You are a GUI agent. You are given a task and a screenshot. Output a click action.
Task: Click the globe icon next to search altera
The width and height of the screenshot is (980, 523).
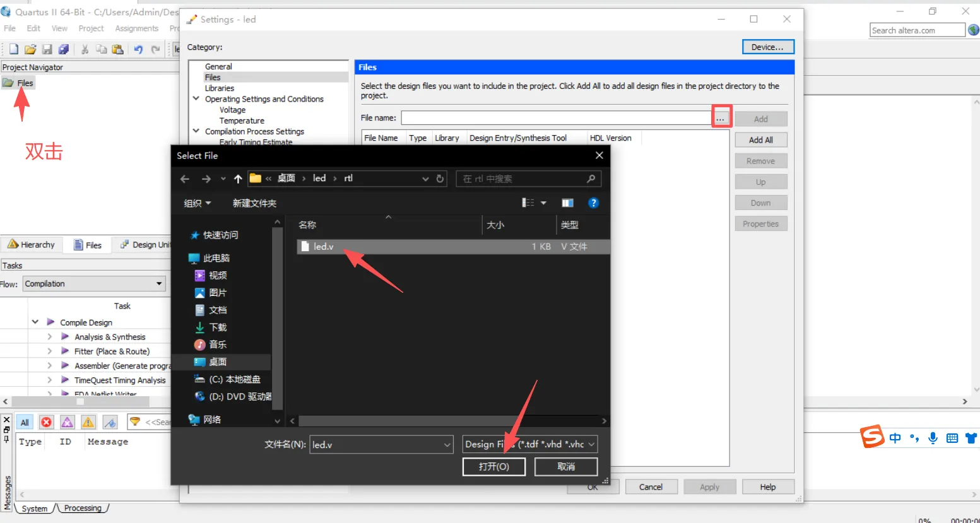(x=974, y=30)
